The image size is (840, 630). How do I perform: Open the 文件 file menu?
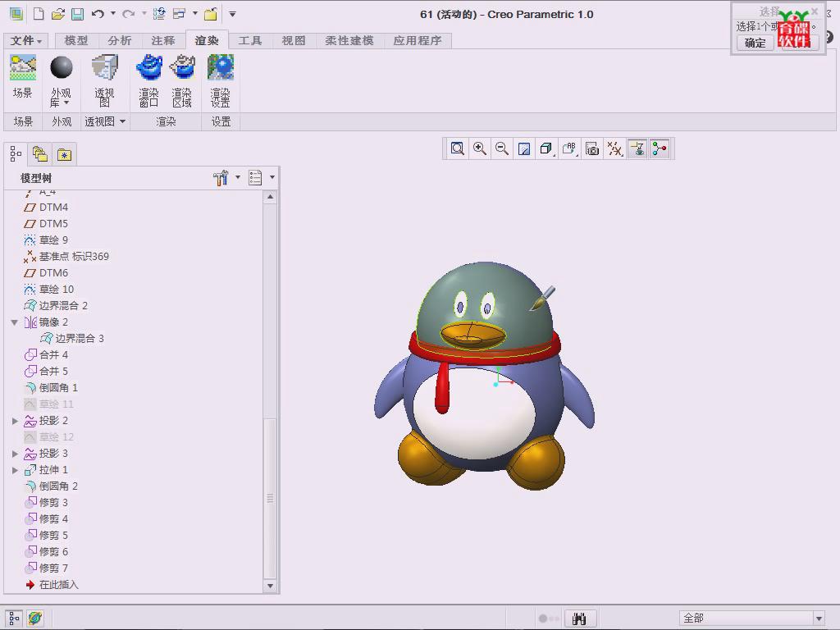tap(25, 41)
